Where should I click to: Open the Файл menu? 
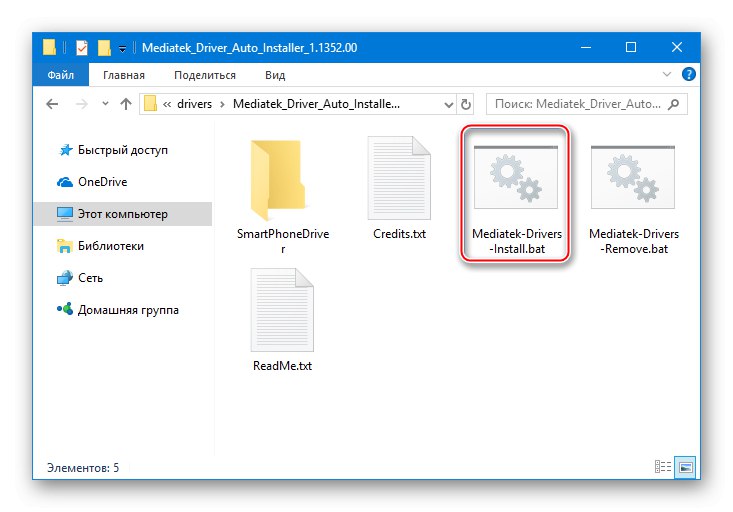60,75
